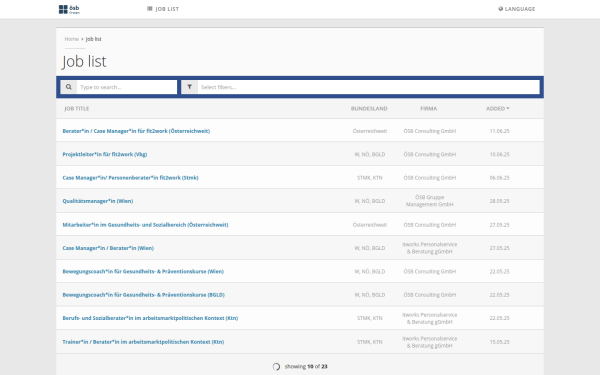Open Berater*in / Case Manager*in für fit2work job

pyautogui.click(x=136, y=131)
